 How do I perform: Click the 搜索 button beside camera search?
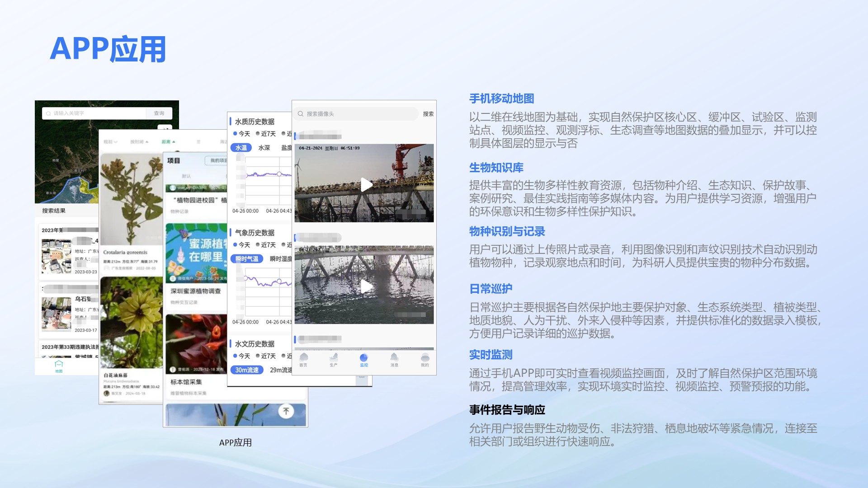[428, 114]
